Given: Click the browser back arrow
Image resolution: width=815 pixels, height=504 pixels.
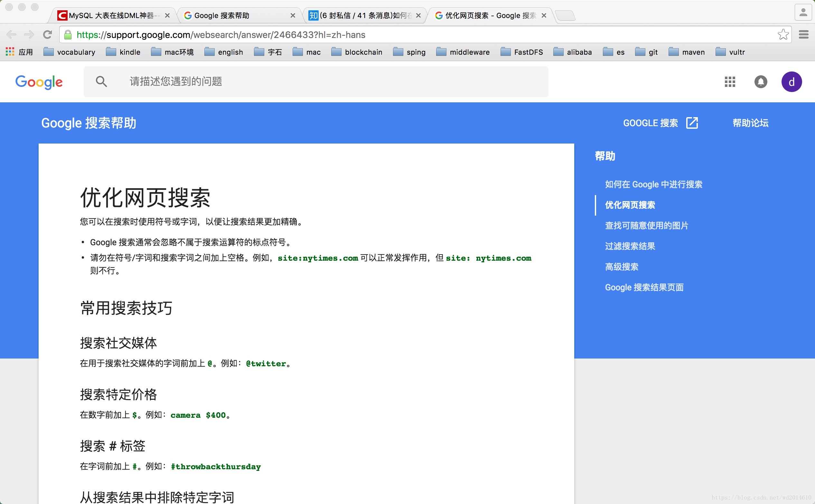Looking at the screenshot, I should [11, 34].
